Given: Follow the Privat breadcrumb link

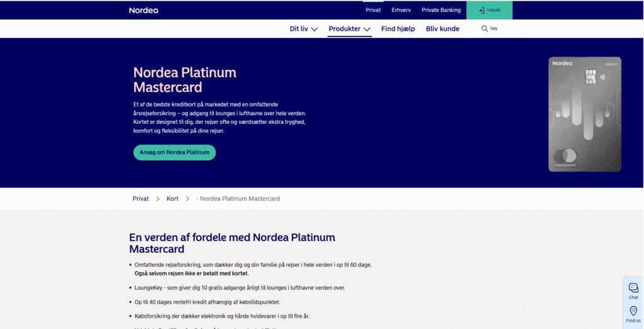Looking at the screenshot, I should pos(140,199).
